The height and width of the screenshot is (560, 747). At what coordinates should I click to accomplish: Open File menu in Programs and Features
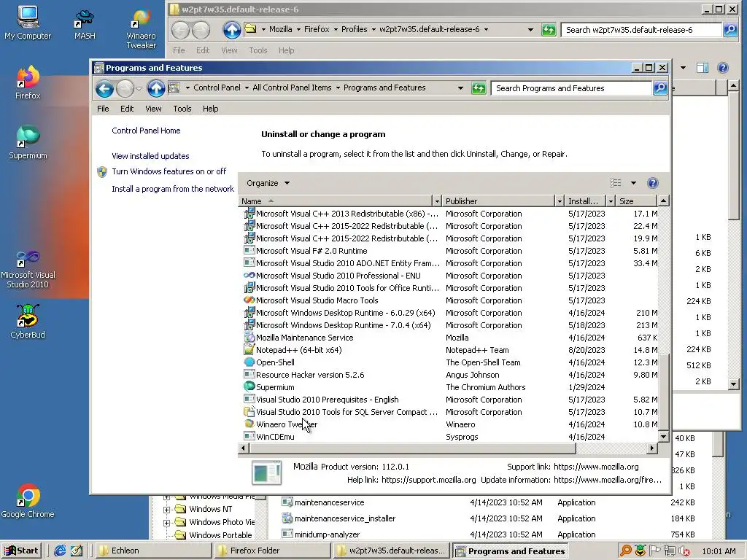[103, 109]
